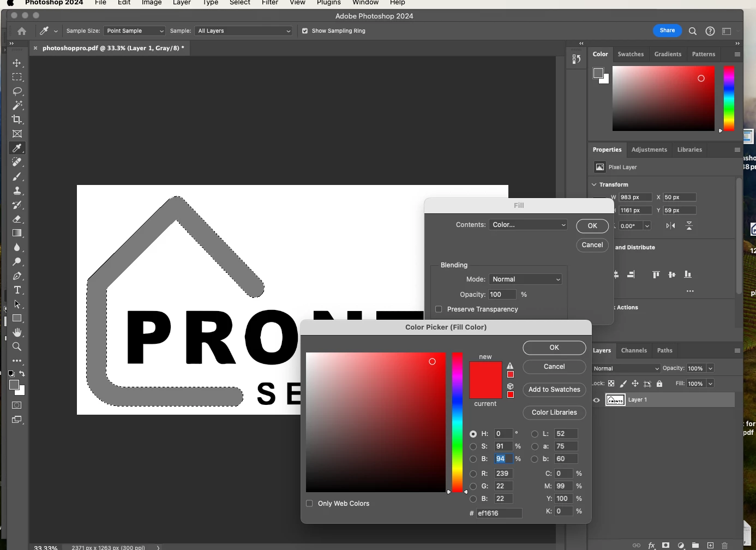Viewport: 756px width, 550px height.
Task: Click the delete layer trash icon
Action: click(725, 545)
